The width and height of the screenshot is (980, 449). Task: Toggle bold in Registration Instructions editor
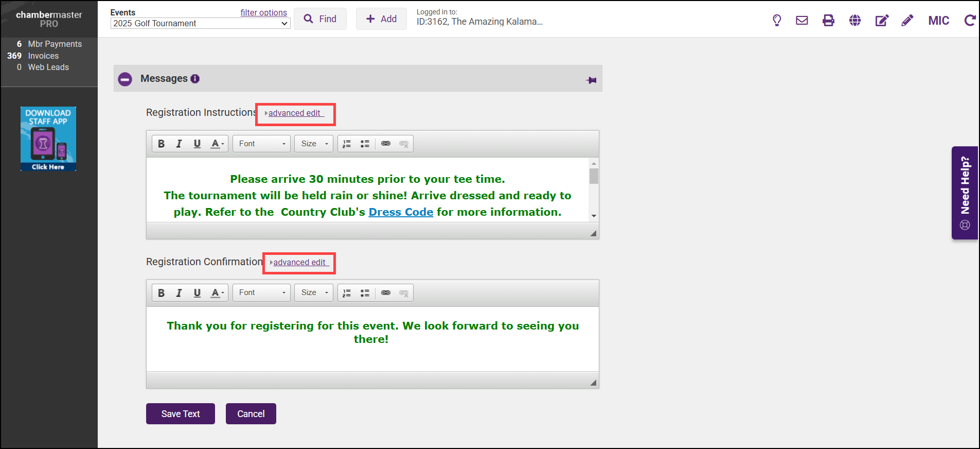point(161,144)
